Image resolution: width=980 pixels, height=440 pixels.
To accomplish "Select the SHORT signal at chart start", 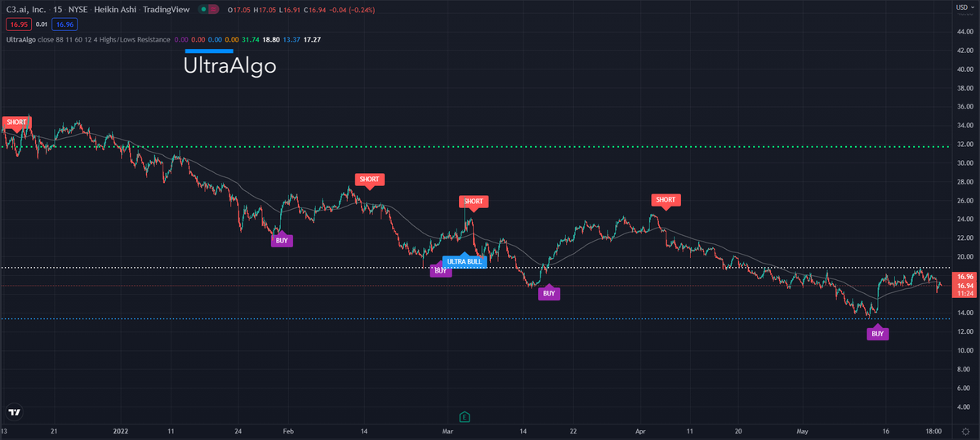I will (16, 122).
